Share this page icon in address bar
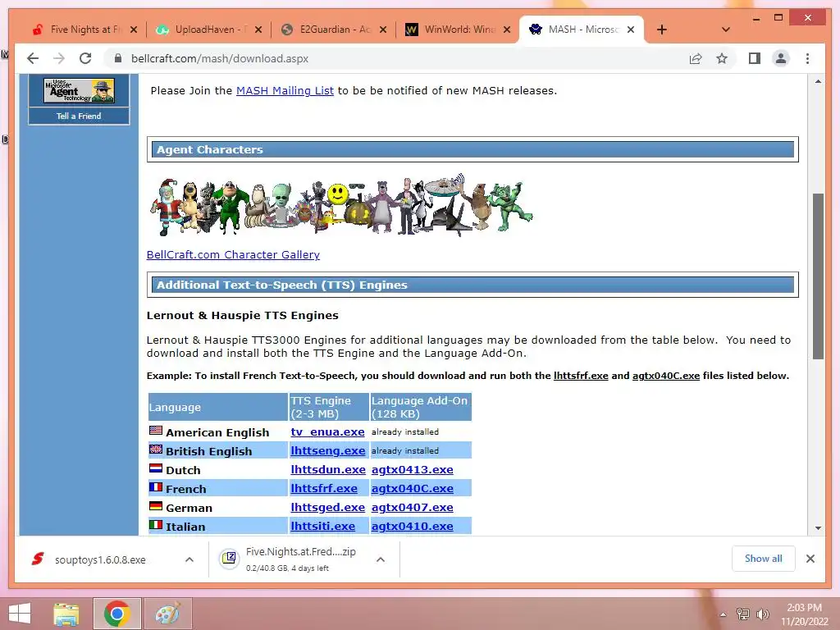 pyautogui.click(x=696, y=58)
